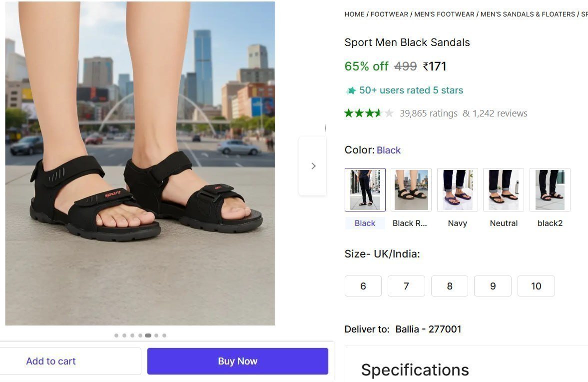
Task: Choose size 10 for the sandals
Action: pyautogui.click(x=536, y=286)
